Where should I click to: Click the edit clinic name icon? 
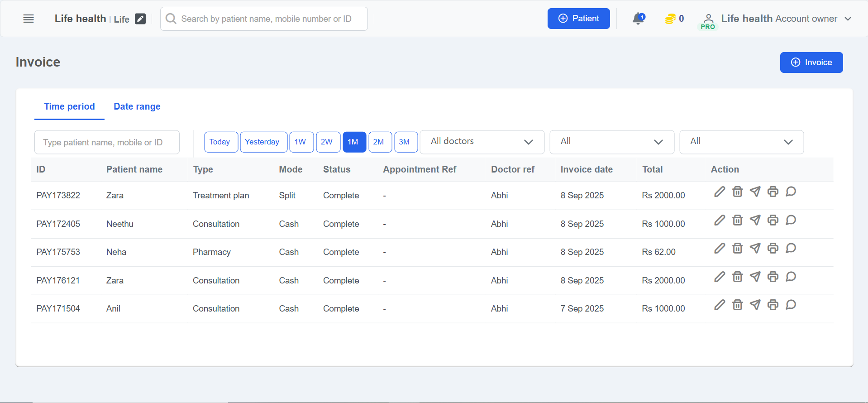pos(140,19)
